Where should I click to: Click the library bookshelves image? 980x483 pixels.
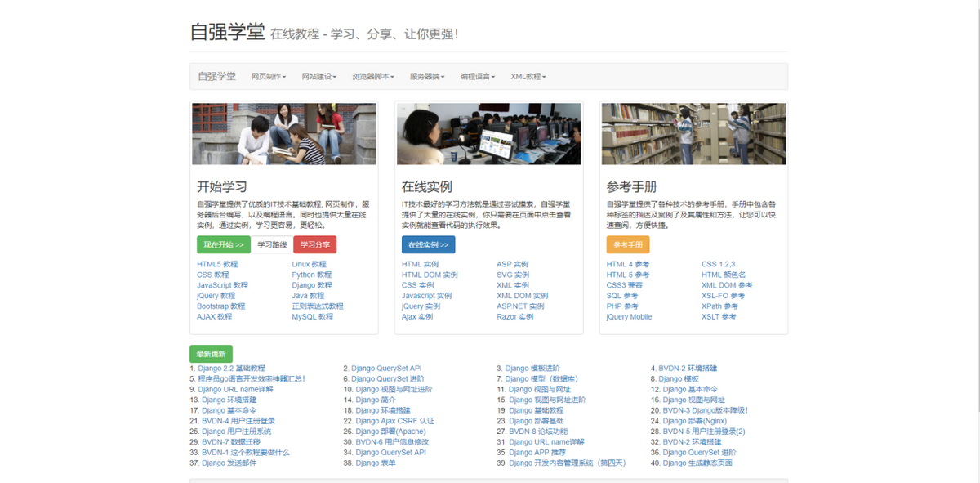pos(694,134)
